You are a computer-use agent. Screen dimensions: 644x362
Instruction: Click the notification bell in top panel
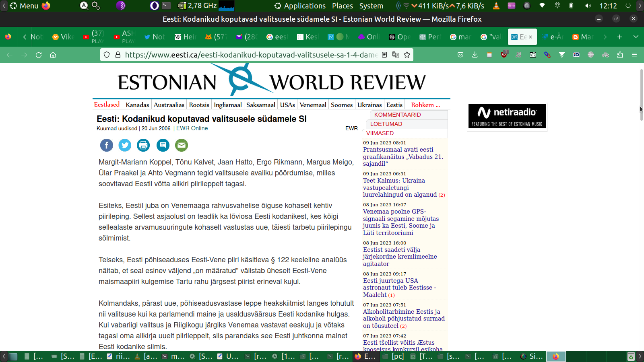[557, 6]
